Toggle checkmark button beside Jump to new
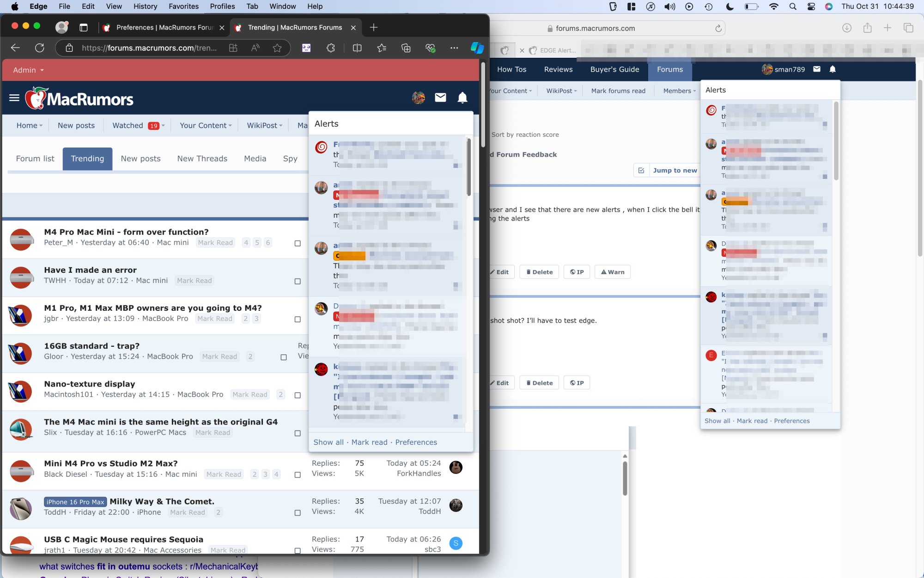Image resolution: width=924 pixels, height=578 pixels. pos(641,170)
